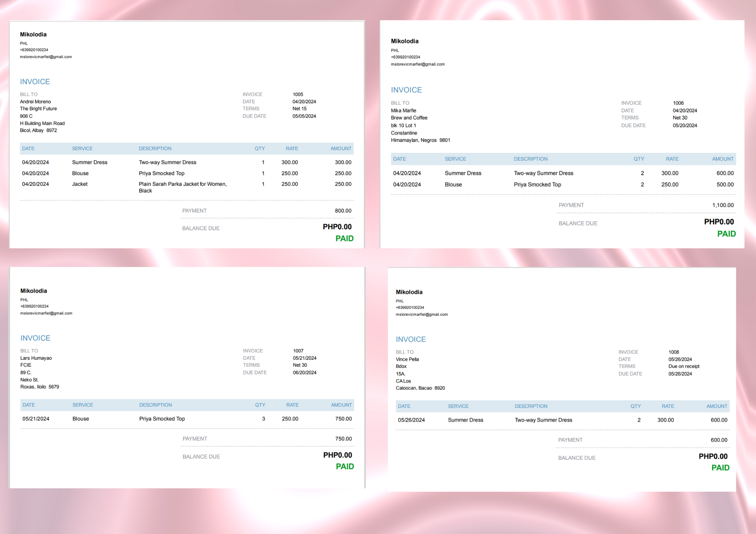The height and width of the screenshot is (534, 756).
Task: Click INVOICE heading above Andrei Moreno
Action: pyautogui.click(x=35, y=82)
